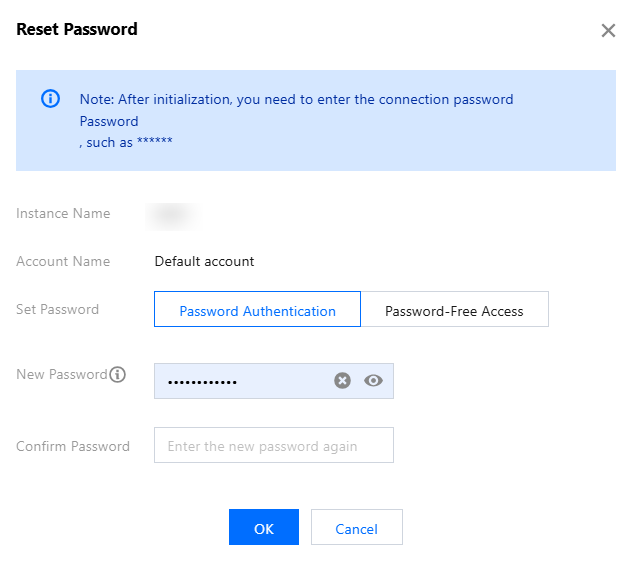Click the Reset Password dialog title

pyautogui.click(x=77, y=29)
